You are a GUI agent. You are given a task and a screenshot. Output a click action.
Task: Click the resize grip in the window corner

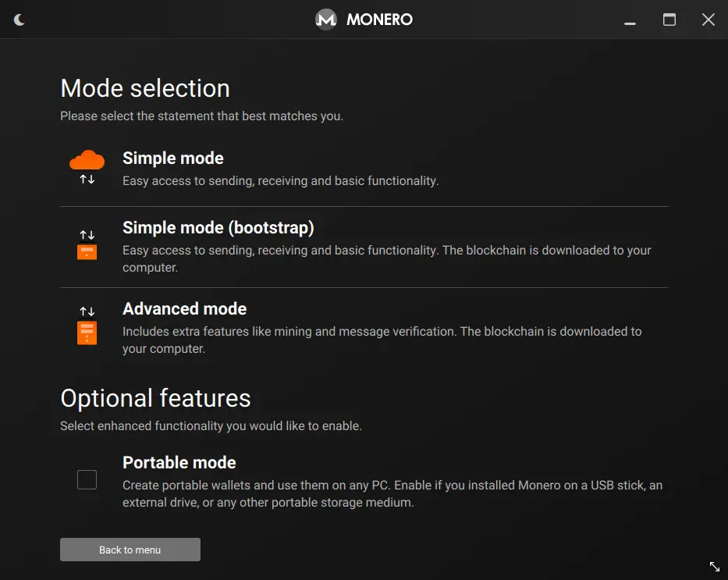coord(714,567)
